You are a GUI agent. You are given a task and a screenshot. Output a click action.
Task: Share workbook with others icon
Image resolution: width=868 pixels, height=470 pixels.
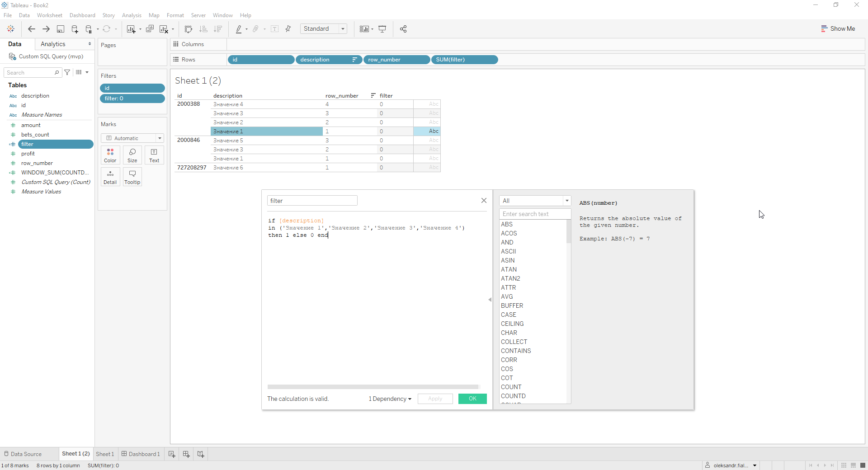click(403, 29)
